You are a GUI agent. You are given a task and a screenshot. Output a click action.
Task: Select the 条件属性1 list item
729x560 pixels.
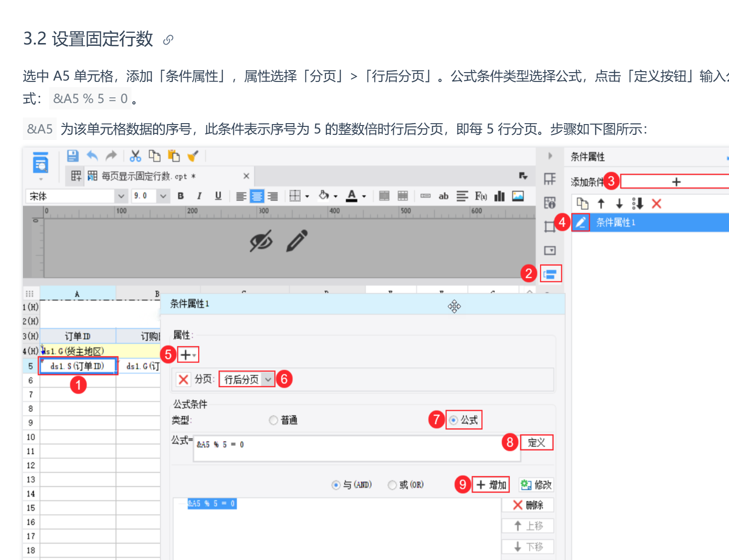pos(650,222)
